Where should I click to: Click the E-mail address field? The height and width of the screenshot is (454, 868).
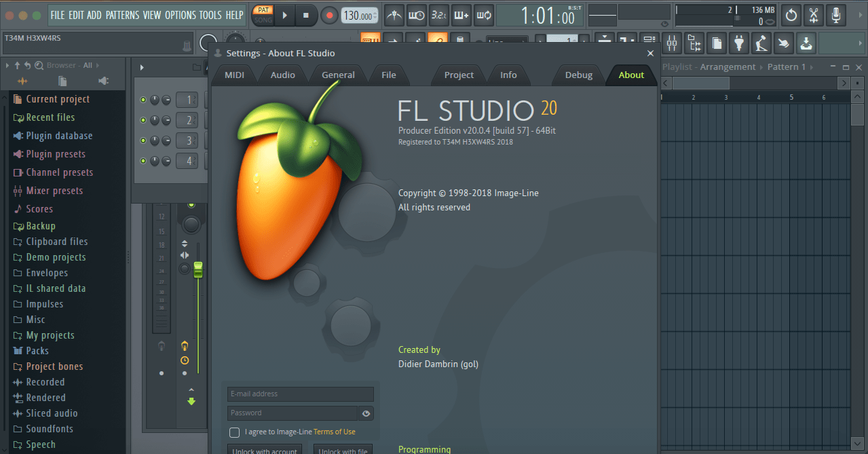(301, 394)
